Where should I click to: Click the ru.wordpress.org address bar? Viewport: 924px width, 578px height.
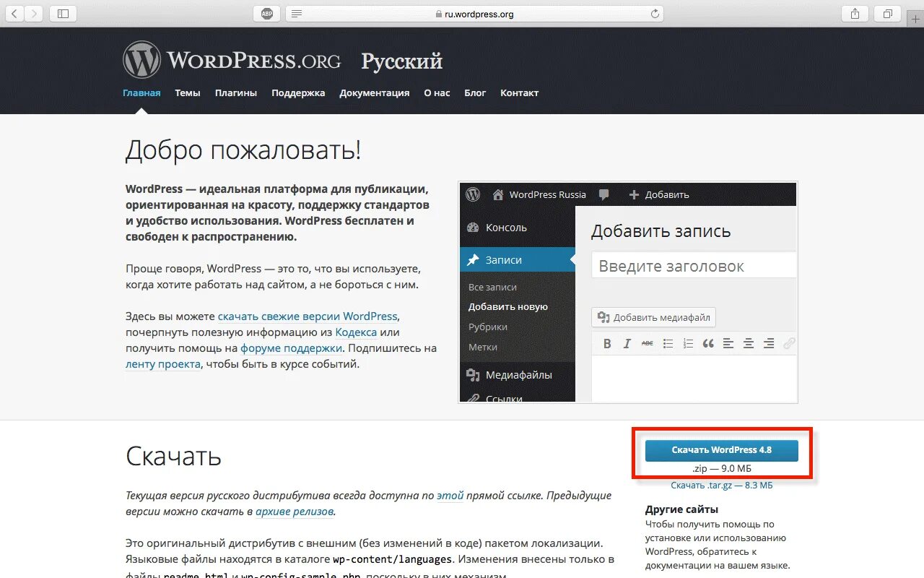click(x=474, y=14)
